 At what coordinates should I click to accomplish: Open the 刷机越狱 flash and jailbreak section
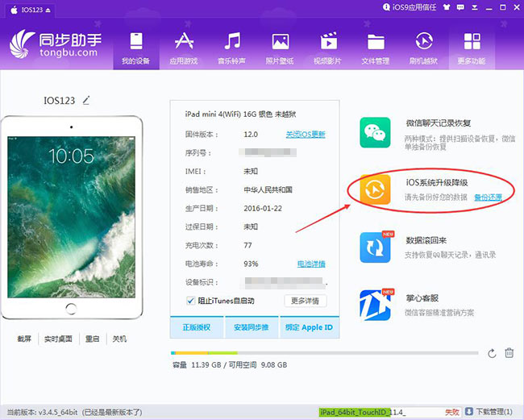point(424,48)
